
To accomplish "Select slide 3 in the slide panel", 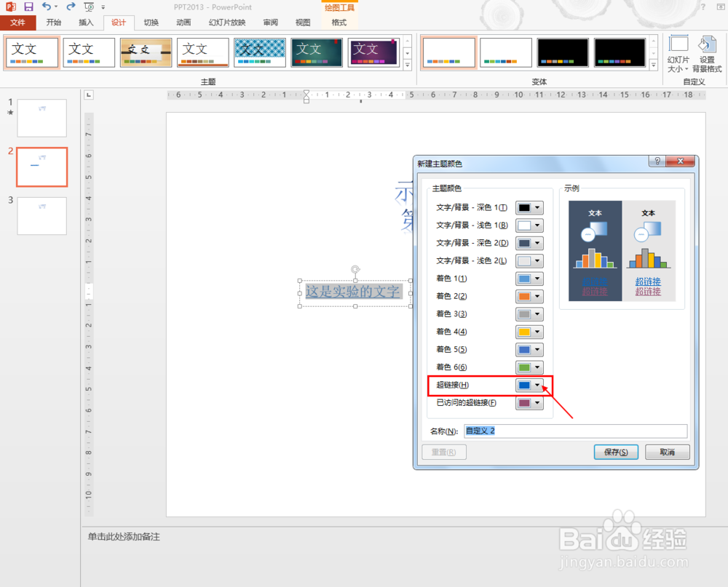I will pos(41,216).
